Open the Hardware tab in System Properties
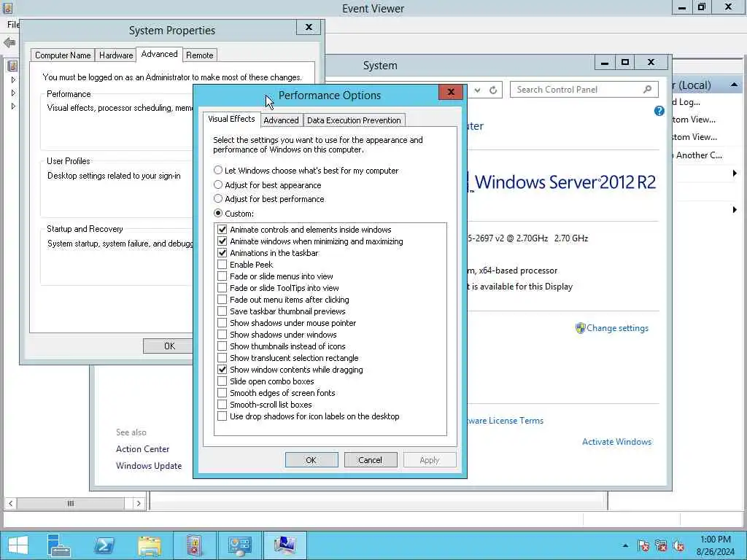The image size is (747, 560). (116, 55)
